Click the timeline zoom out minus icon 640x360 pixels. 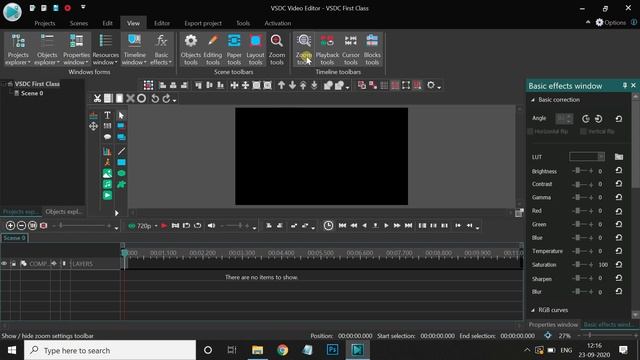[21, 225]
